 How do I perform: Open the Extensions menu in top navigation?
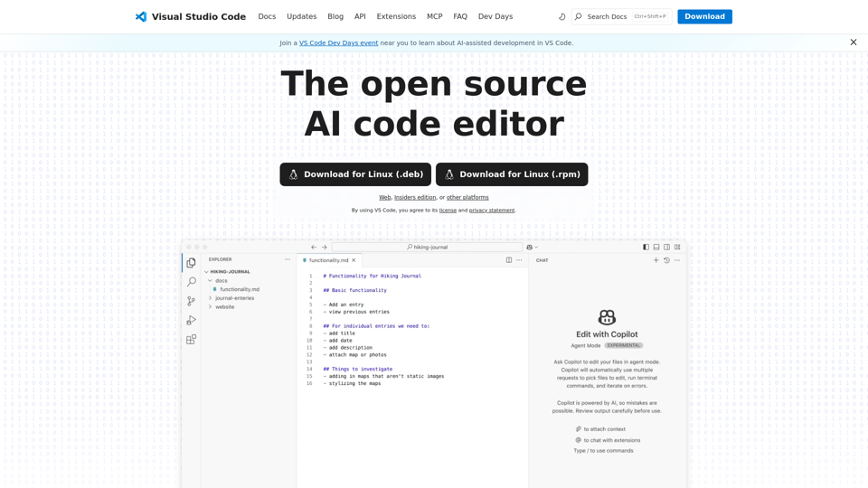pos(396,16)
